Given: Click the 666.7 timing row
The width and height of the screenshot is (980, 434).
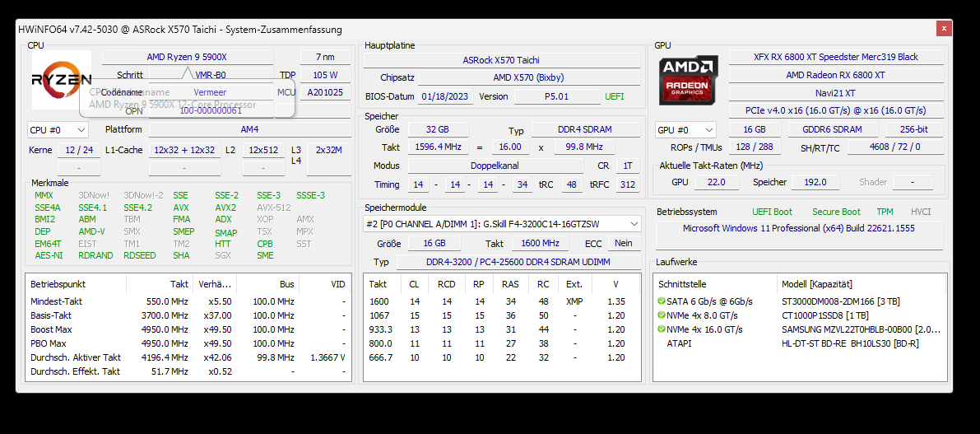Looking at the screenshot, I should point(502,357).
